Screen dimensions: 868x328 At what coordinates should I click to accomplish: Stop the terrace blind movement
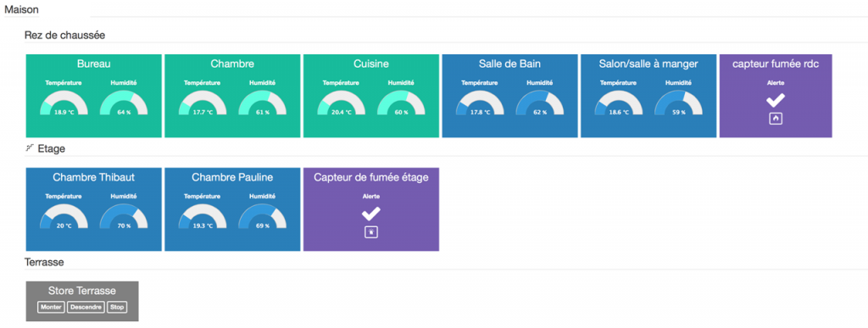click(x=117, y=307)
